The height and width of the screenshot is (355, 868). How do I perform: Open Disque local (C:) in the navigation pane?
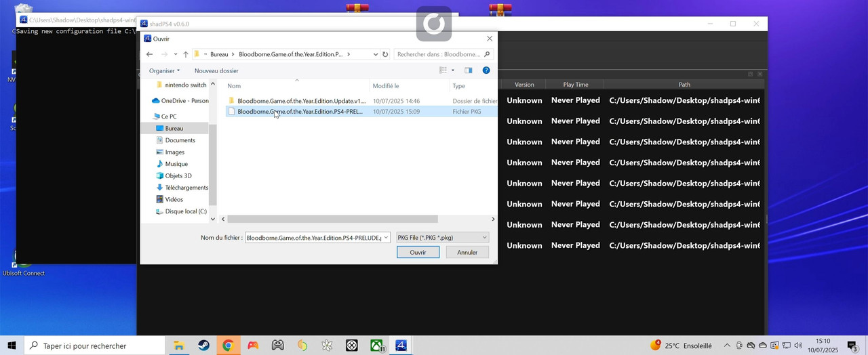[x=181, y=211]
